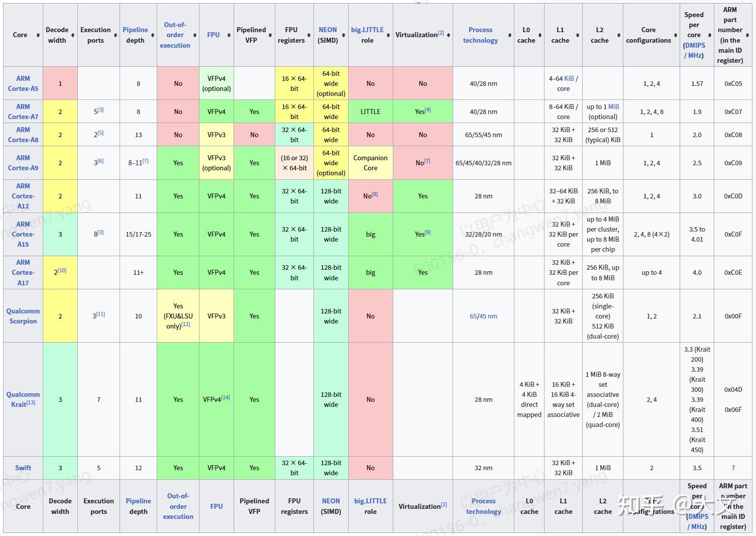Sort rows by L2 cache size
Viewport: 756px width, 536px height.
point(619,35)
